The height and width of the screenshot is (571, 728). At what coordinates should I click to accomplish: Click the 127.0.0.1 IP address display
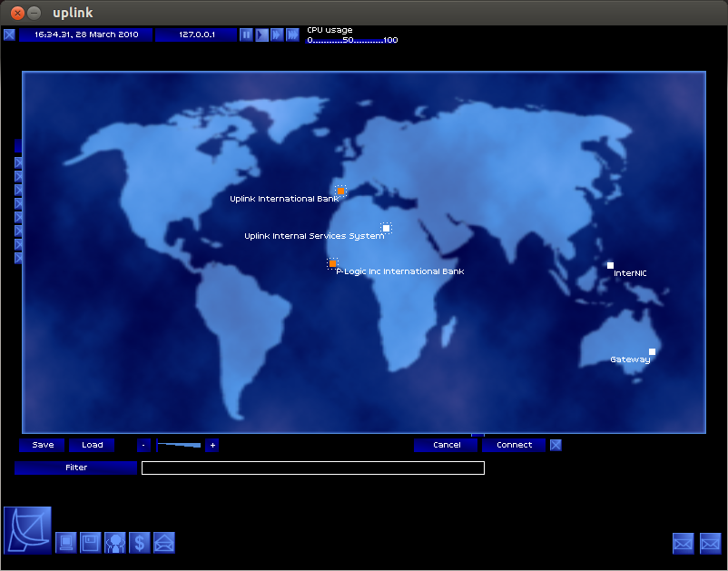click(196, 34)
